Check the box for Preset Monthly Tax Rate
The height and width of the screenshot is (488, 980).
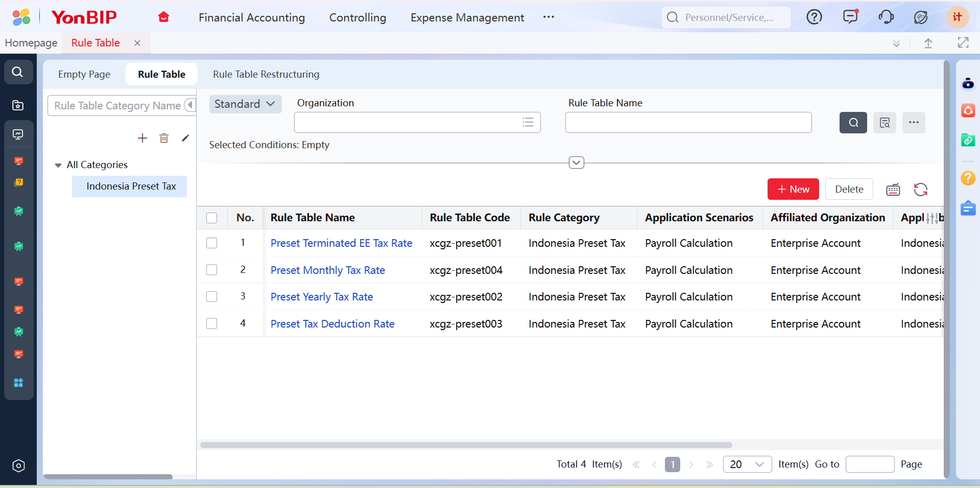pos(212,270)
